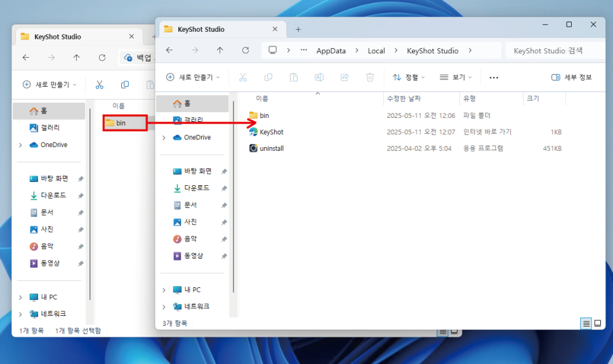Open the address bar ellipsis for hidden folders
This screenshot has height=364, width=613.
tap(304, 50)
